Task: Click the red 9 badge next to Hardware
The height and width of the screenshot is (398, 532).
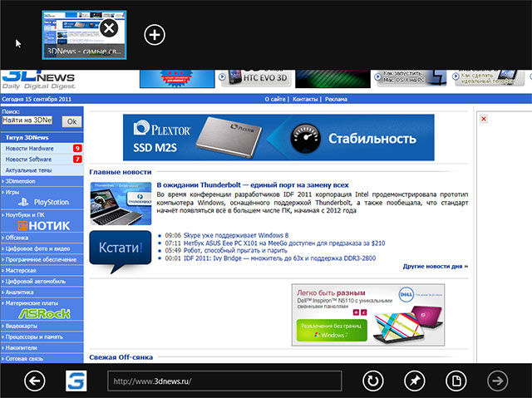Action: 77,148
